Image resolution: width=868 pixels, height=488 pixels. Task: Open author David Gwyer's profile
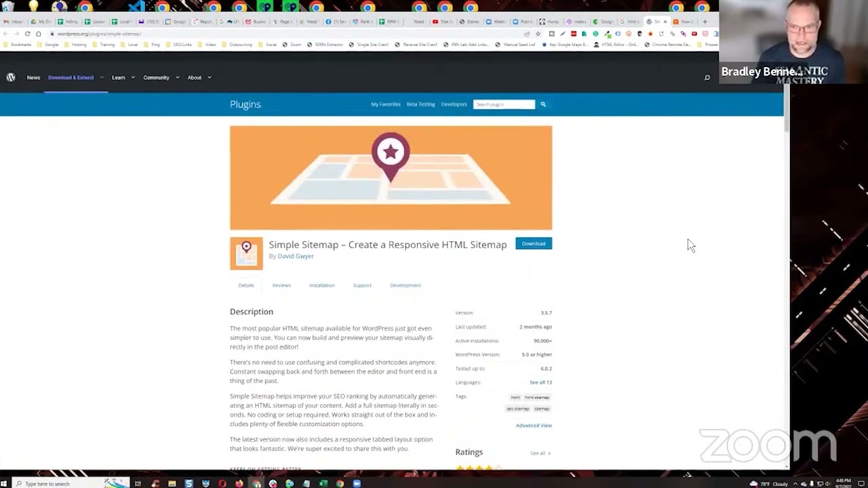coord(296,256)
